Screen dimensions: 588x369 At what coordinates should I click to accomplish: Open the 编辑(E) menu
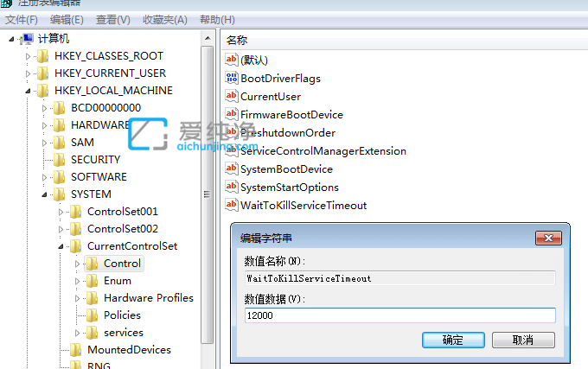click(67, 20)
